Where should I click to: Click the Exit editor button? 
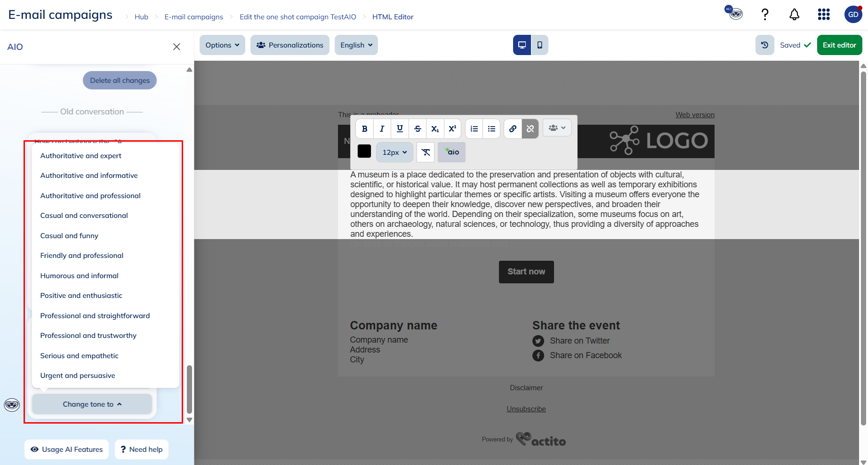(839, 45)
